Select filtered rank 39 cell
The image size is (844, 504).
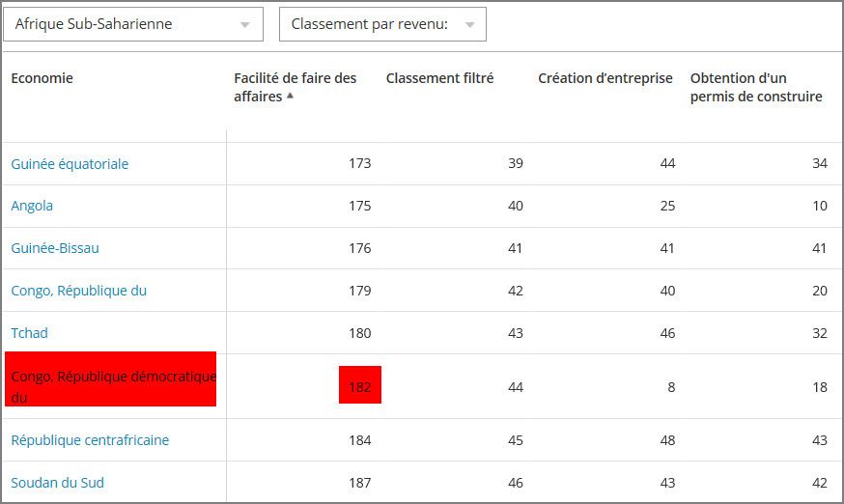pos(516,163)
